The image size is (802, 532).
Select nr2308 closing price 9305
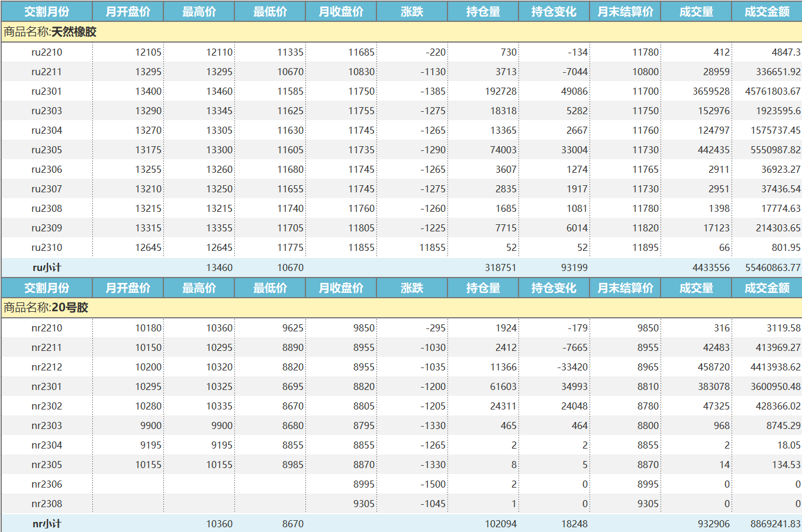click(364, 504)
